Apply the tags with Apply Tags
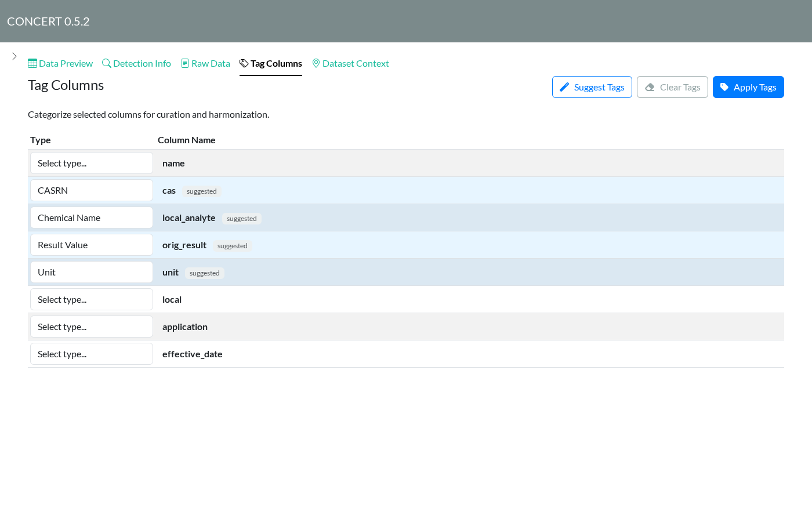Viewport: 812px width, 522px height. (x=748, y=87)
